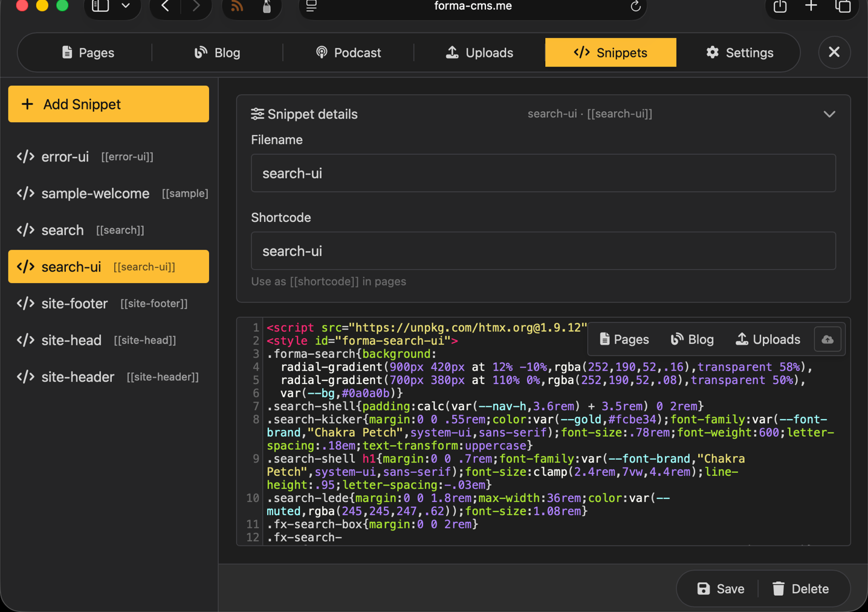Image resolution: width=868 pixels, height=612 pixels.
Task: Save the snippet
Action: tap(721, 588)
